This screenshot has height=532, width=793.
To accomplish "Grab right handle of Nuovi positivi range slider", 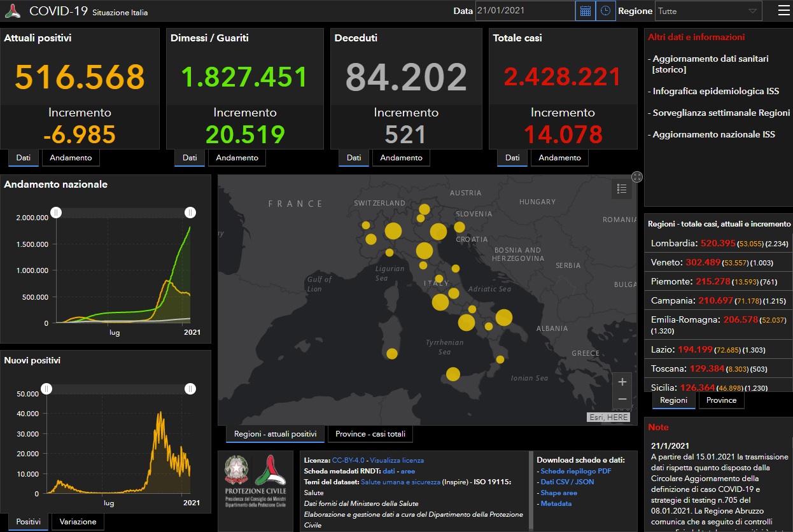I will point(190,389).
